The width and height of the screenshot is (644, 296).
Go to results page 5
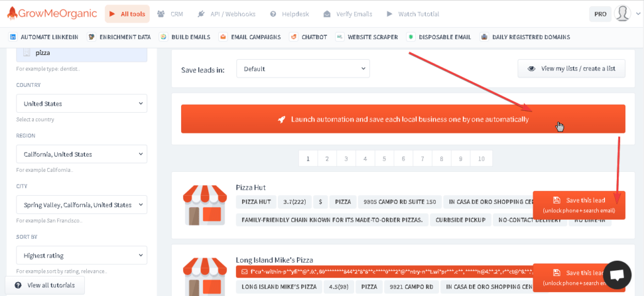(384, 158)
